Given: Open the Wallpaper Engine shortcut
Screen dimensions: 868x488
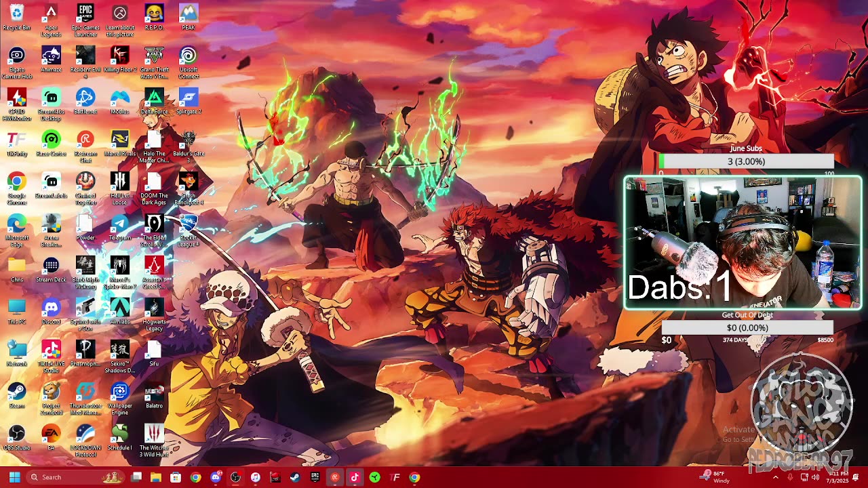Looking at the screenshot, I should coord(120,399).
